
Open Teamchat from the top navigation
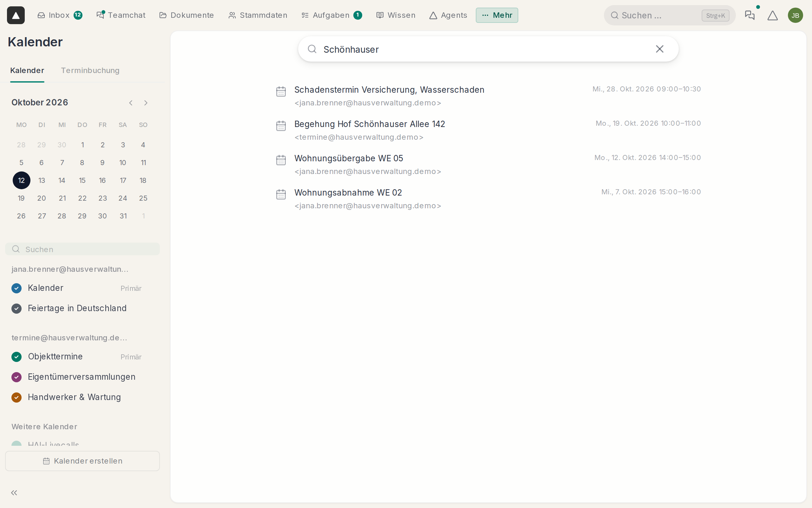click(x=121, y=15)
